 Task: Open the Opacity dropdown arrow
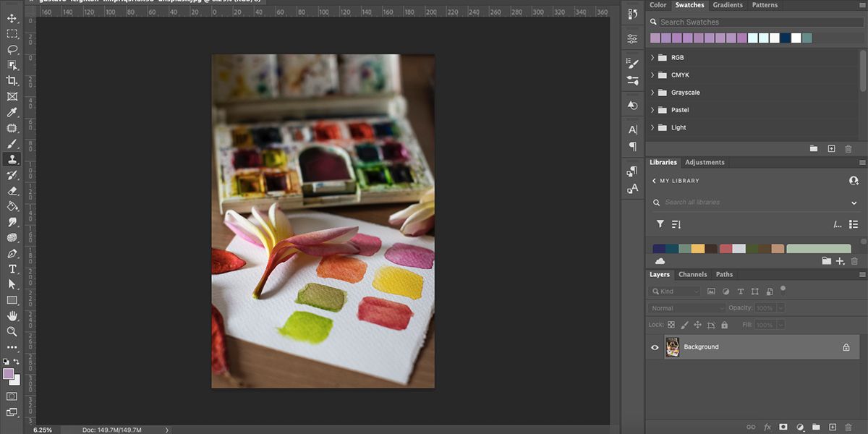tap(780, 308)
